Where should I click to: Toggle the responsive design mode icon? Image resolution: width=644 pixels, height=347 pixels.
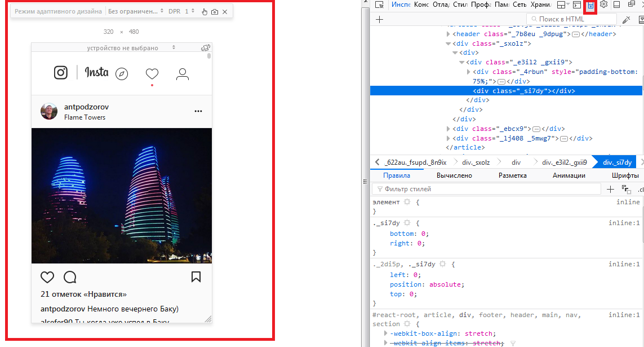pos(590,5)
